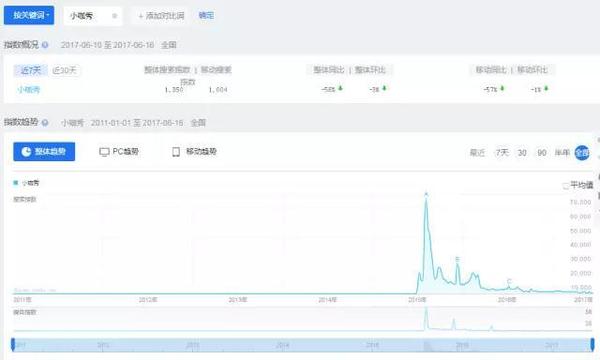This screenshot has height=360, width=600.
Task: Click the phone icon beside 移动趋势
Action: coord(176,152)
